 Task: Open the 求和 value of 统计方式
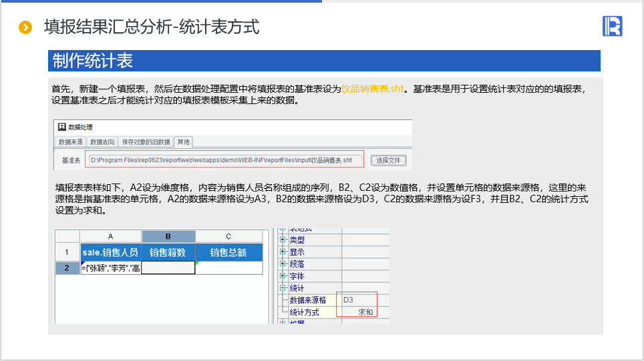pyautogui.click(x=365, y=312)
